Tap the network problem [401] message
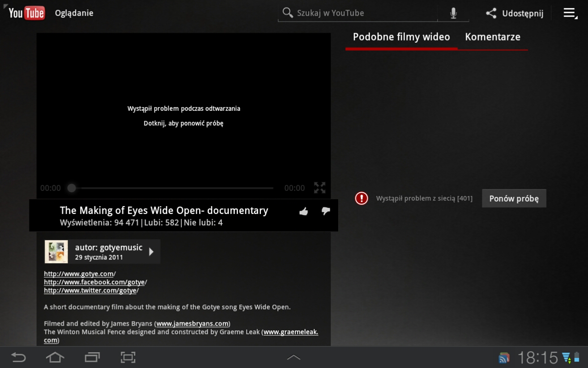The image size is (588, 368). (424, 198)
